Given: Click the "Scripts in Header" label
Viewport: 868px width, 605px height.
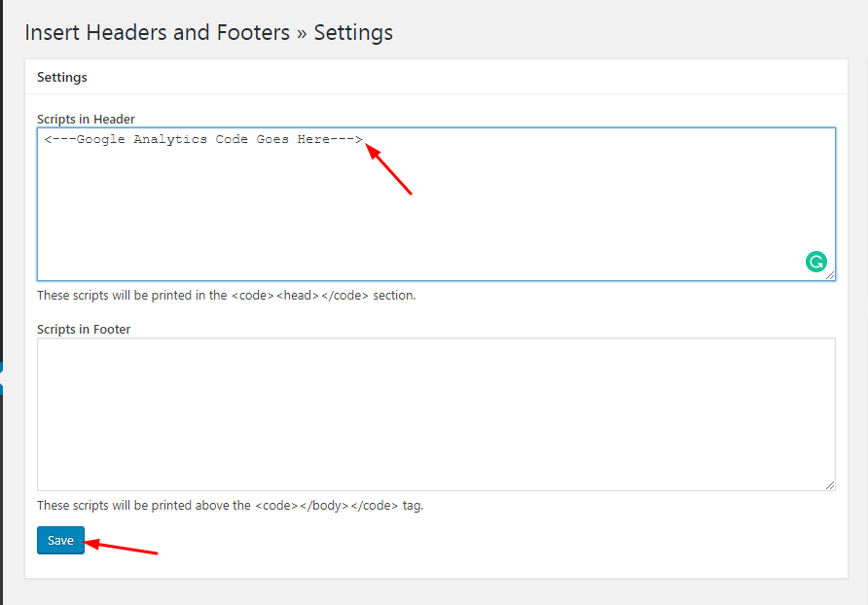Looking at the screenshot, I should click(x=86, y=119).
